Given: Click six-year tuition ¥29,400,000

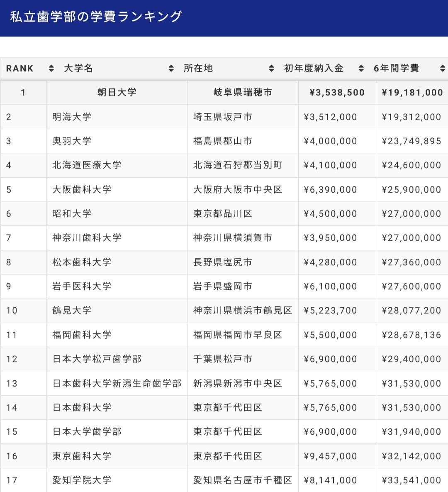Looking at the screenshot, I should (411, 359).
